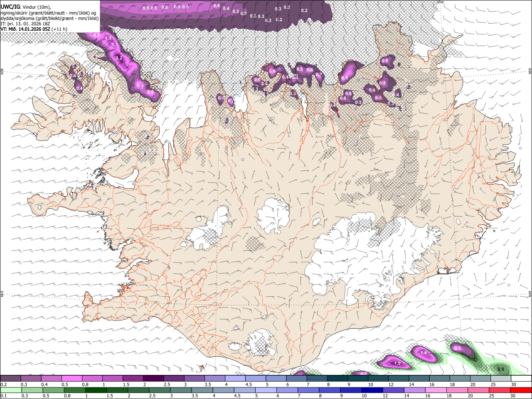Screen dimensions: 532x399
Task: Pick the darkest purple swatch between 2 and 2.5
Action: [x=153, y=379]
